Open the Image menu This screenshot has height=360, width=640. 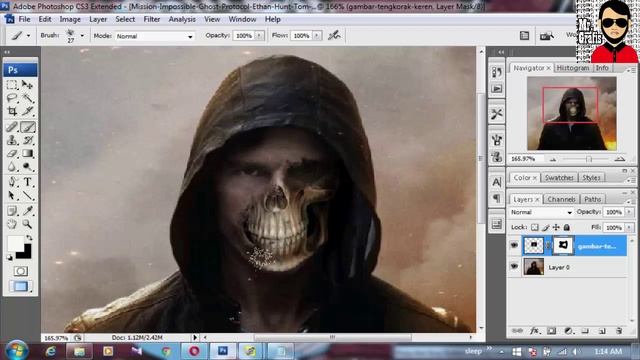tap(70, 19)
